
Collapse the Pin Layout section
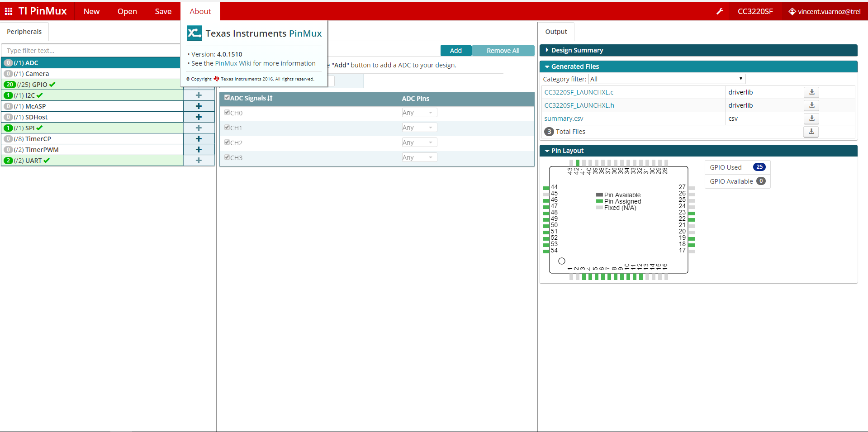[x=698, y=151]
